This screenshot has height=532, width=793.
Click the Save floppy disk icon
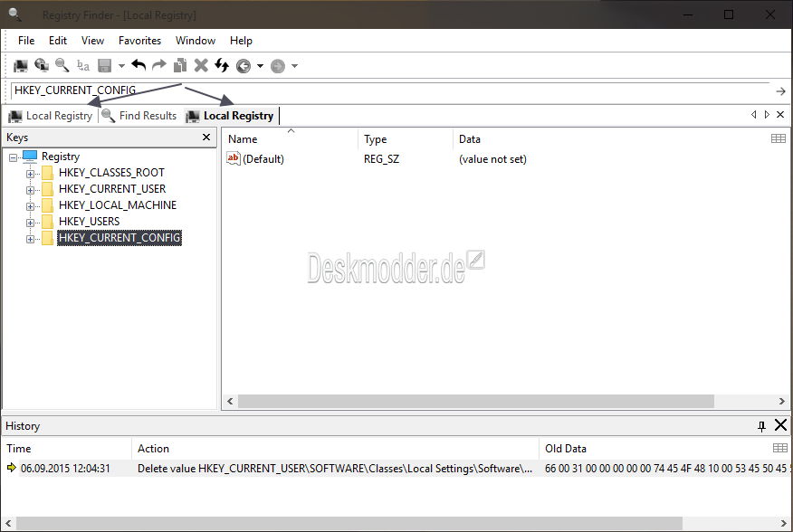(105, 66)
